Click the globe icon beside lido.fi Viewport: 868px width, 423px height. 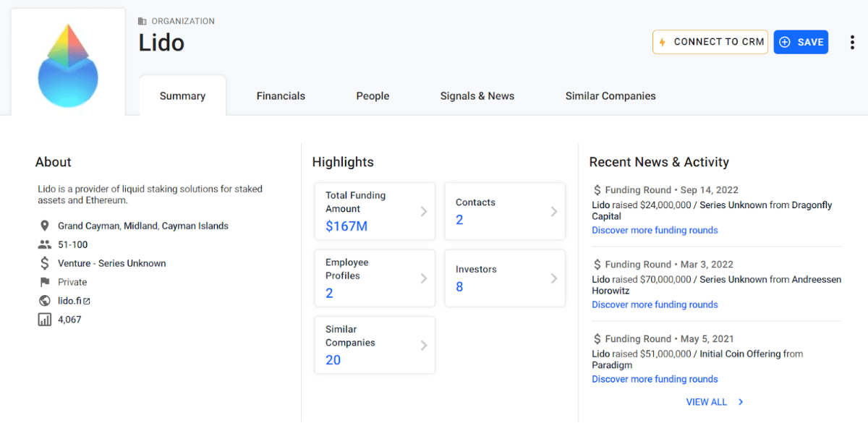point(45,301)
